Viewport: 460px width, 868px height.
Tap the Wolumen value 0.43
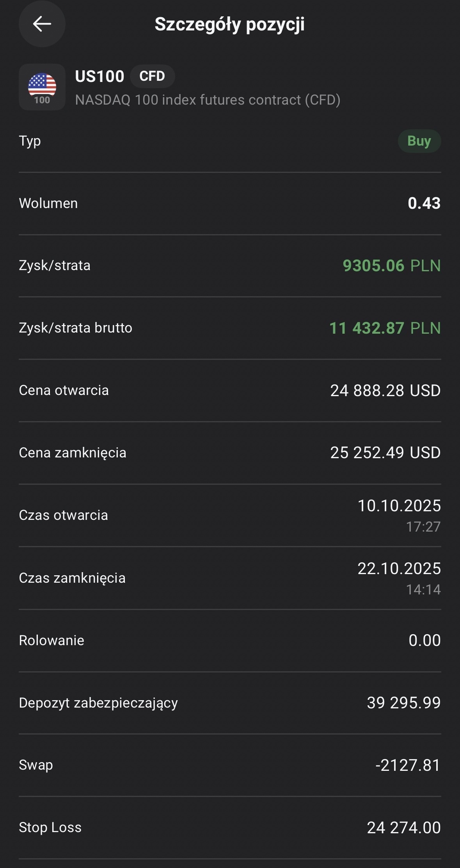(x=424, y=203)
